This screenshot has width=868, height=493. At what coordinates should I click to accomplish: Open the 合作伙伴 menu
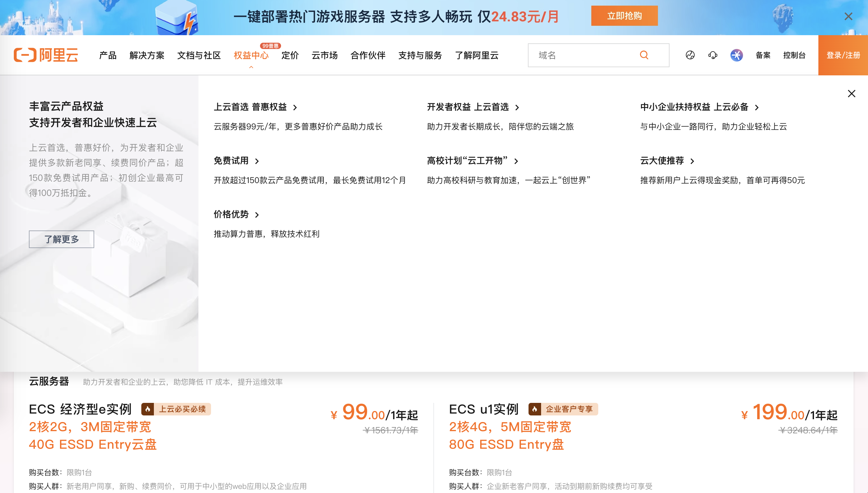tap(368, 55)
